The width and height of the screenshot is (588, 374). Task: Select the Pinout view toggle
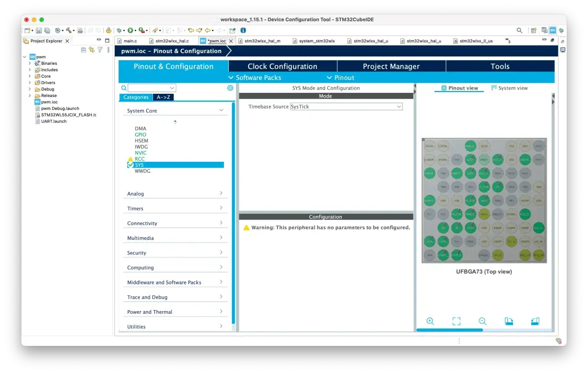[459, 88]
